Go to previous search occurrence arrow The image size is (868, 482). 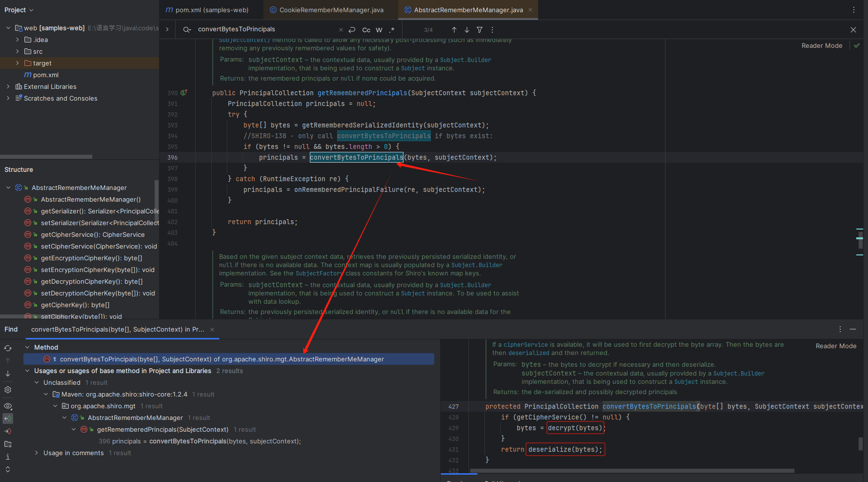coord(454,30)
